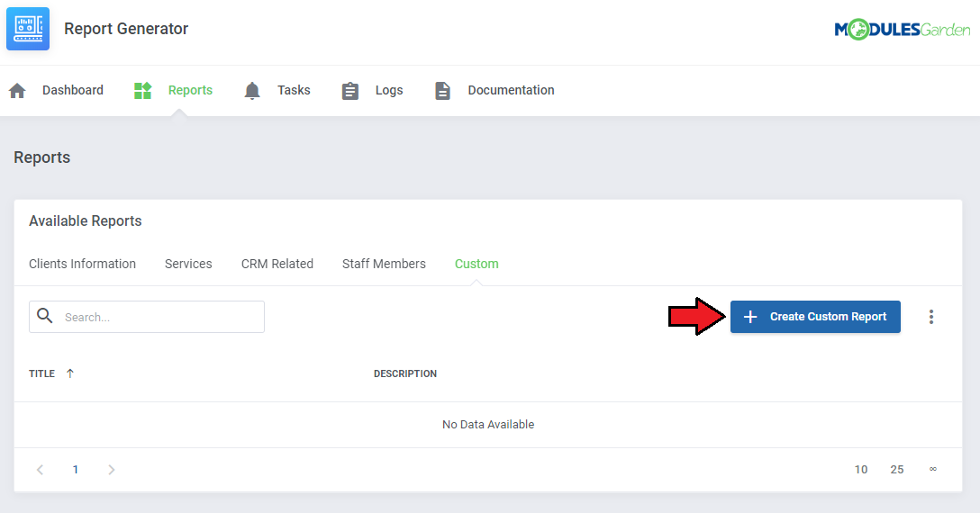Select the Custom tab
Viewport: 980px width, 513px height.
[476, 264]
